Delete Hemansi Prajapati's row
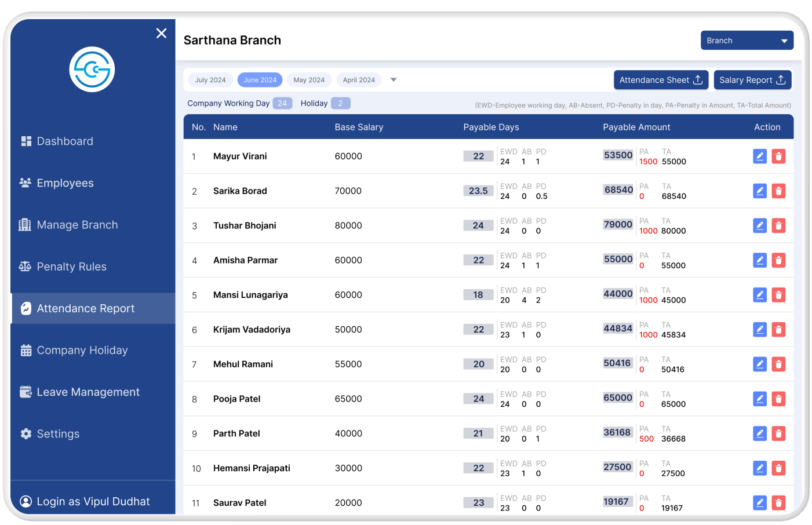Screen dimensions: 812x525 (x=778, y=468)
